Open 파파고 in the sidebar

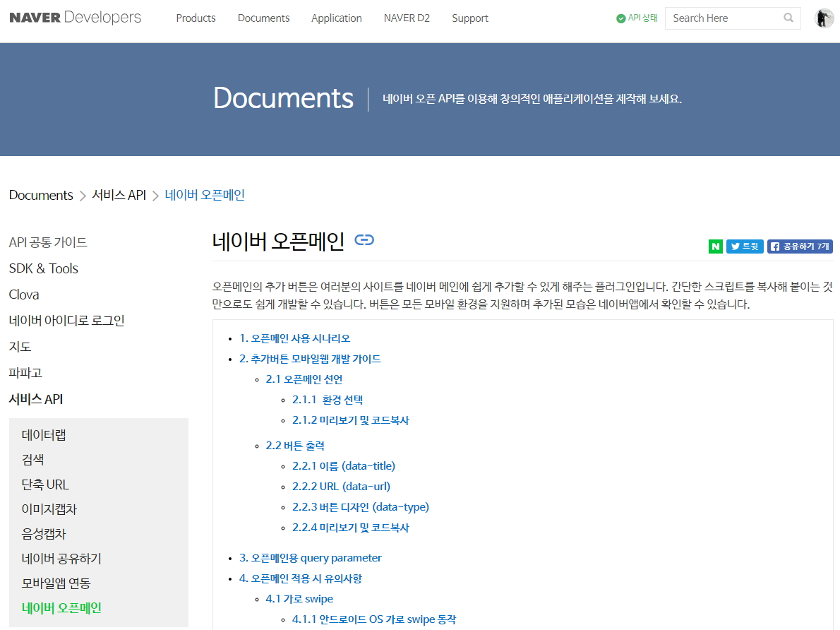tap(25, 373)
